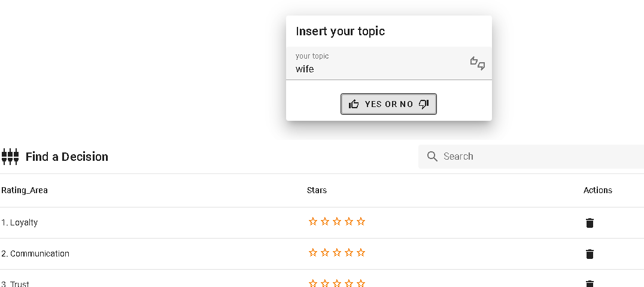This screenshot has height=287, width=644.
Task: Rate Trust three stars
Action: [x=337, y=283]
